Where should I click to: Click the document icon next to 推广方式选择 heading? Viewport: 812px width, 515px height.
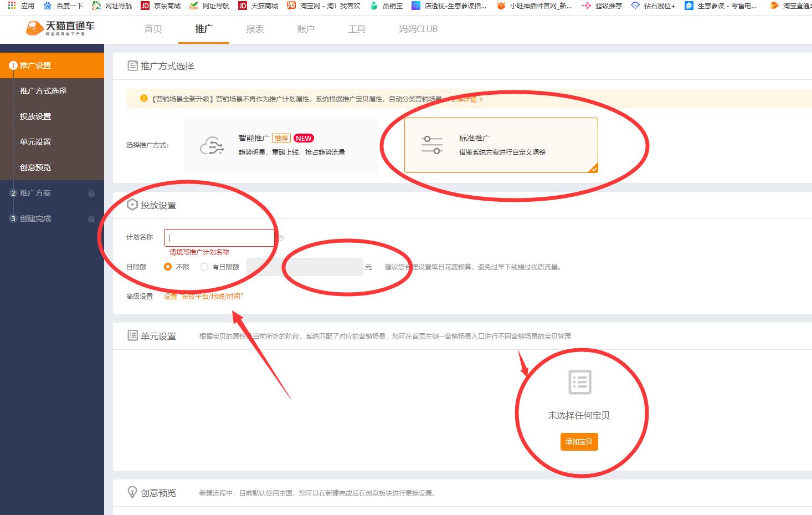(132, 65)
